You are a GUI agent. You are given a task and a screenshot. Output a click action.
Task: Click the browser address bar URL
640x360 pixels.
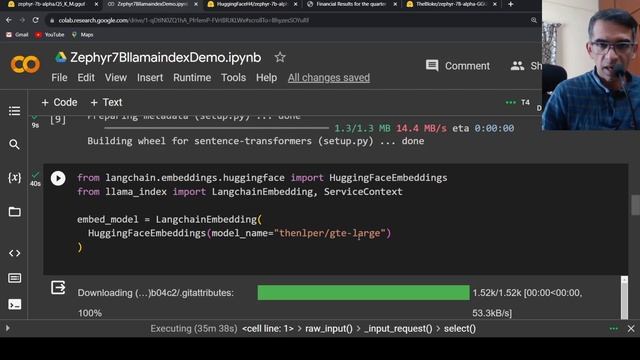point(184,20)
